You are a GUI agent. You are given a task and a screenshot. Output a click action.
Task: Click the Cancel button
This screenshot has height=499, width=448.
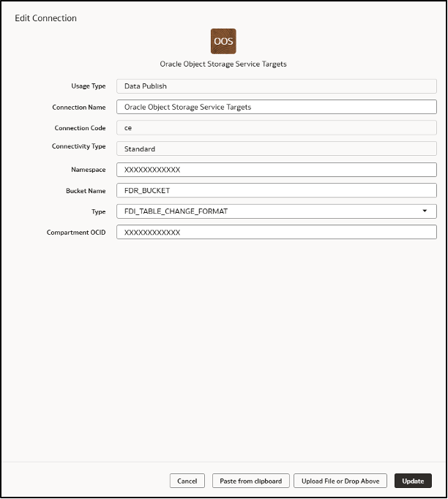pos(187,481)
